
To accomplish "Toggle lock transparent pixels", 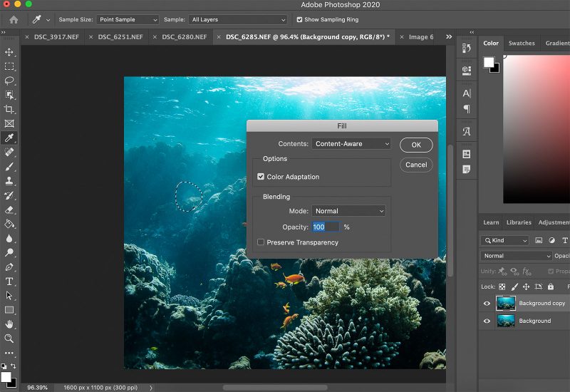I will click(x=502, y=287).
